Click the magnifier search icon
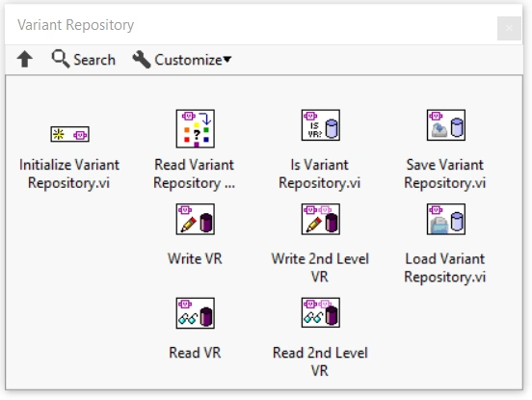The width and height of the screenshot is (532, 400). [x=61, y=59]
